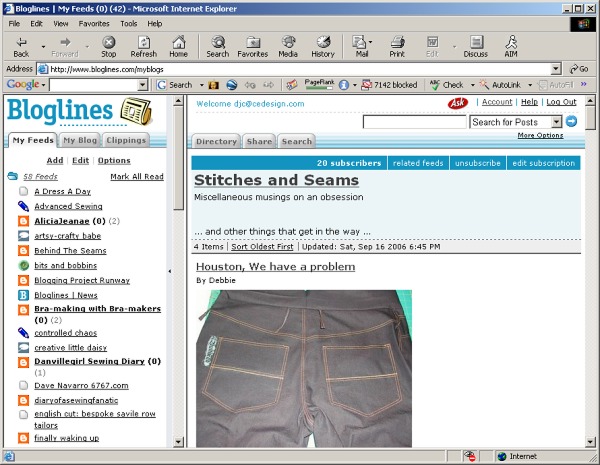Image resolution: width=600 pixels, height=465 pixels.
Task: Open the 'Houston, We have a problem' post
Action: 275,267
